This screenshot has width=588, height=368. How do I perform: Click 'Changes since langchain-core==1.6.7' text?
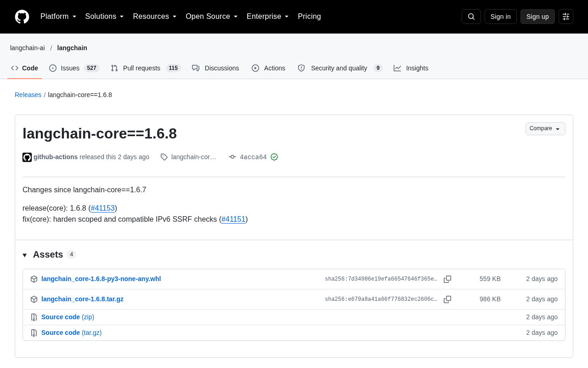coord(85,190)
